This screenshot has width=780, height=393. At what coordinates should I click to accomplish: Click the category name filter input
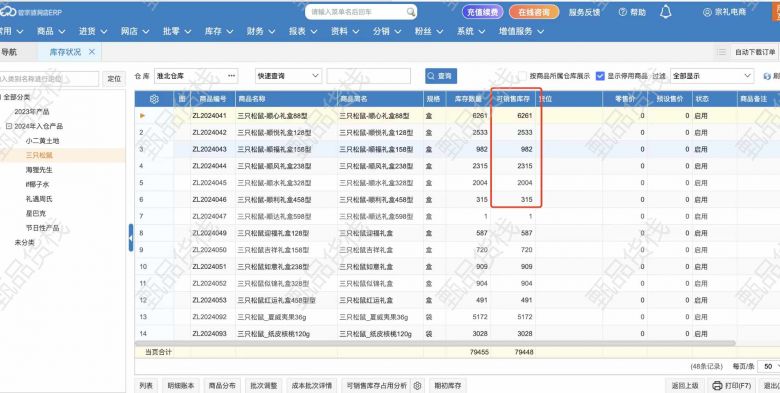point(49,79)
